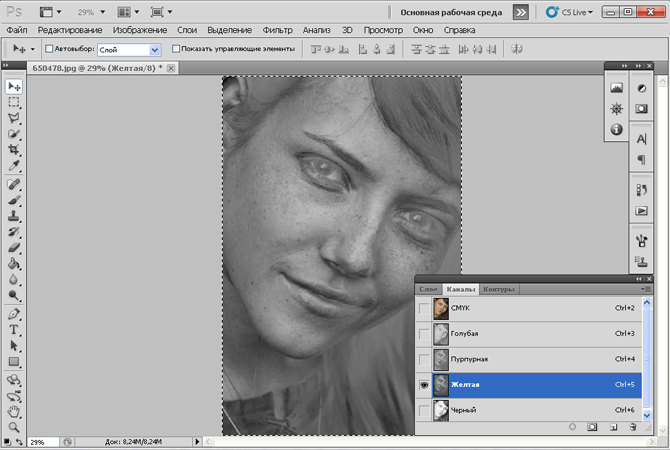Screen dimensions: 670x450
Task: Click Основная рабочая среда workspace button
Action: 452,13
